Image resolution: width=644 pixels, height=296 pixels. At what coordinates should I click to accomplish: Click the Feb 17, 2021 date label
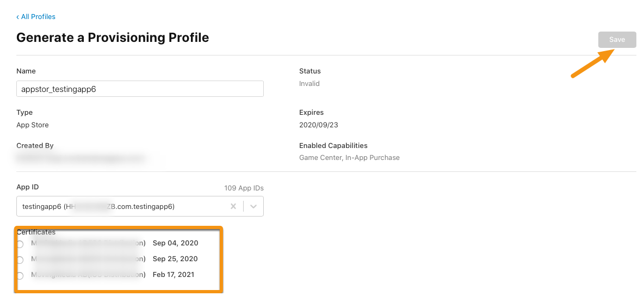tap(174, 275)
